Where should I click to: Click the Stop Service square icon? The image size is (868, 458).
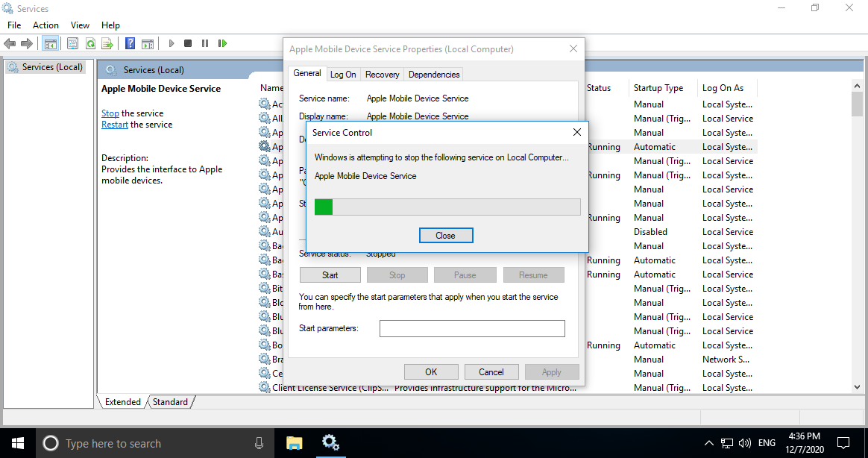click(188, 43)
